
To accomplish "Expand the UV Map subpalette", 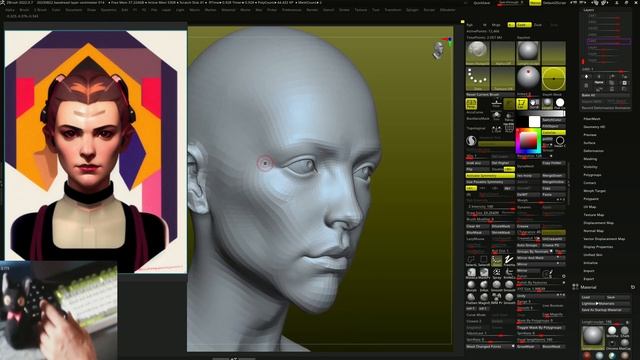I will pyautogui.click(x=590, y=207).
